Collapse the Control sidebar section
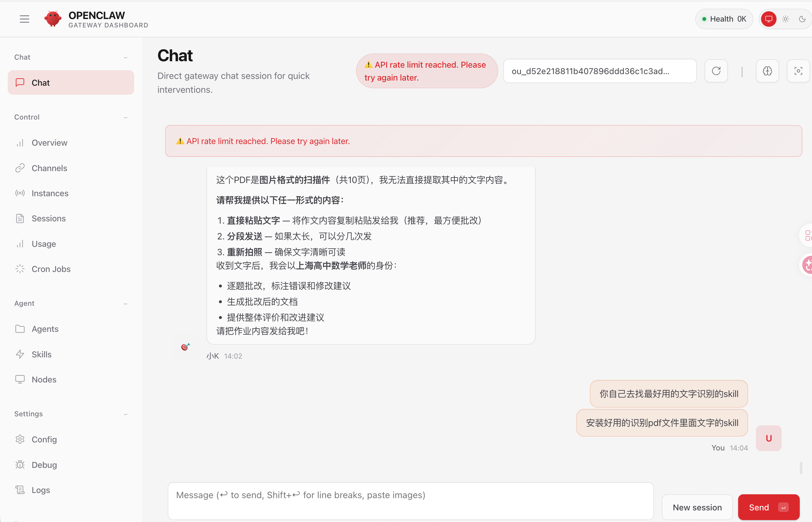This screenshot has height=522, width=812. pyautogui.click(x=125, y=117)
